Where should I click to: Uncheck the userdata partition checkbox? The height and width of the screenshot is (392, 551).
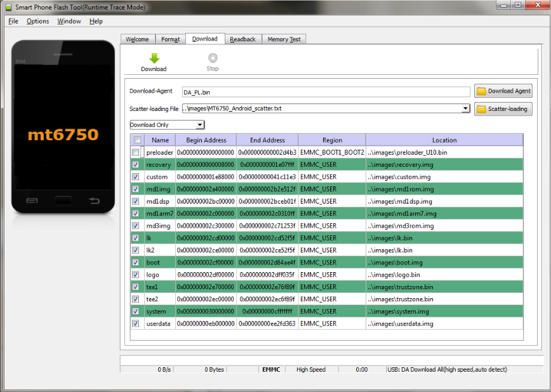tap(136, 323)
